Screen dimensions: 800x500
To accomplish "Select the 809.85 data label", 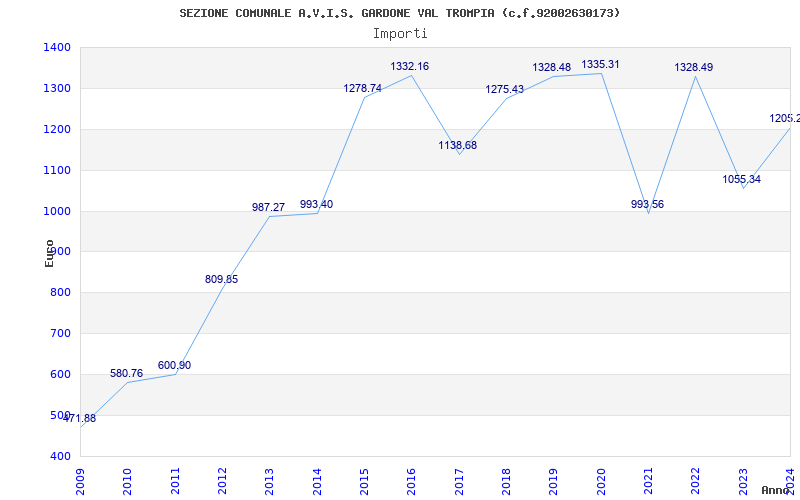I will click(221, 279).
